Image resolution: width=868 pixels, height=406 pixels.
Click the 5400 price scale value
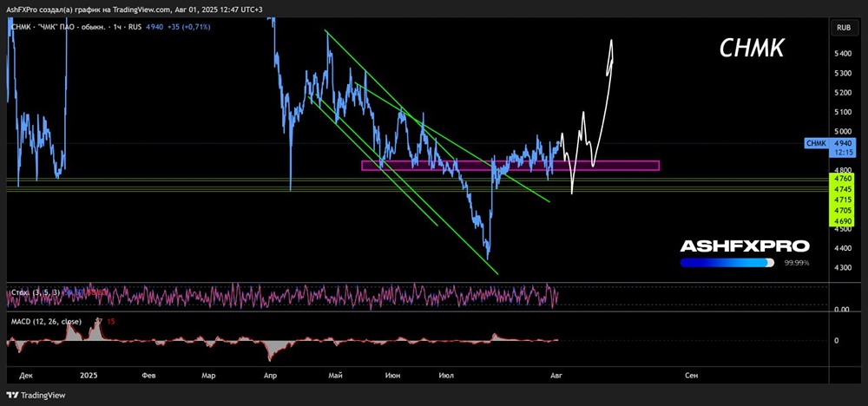pos(843,54)
